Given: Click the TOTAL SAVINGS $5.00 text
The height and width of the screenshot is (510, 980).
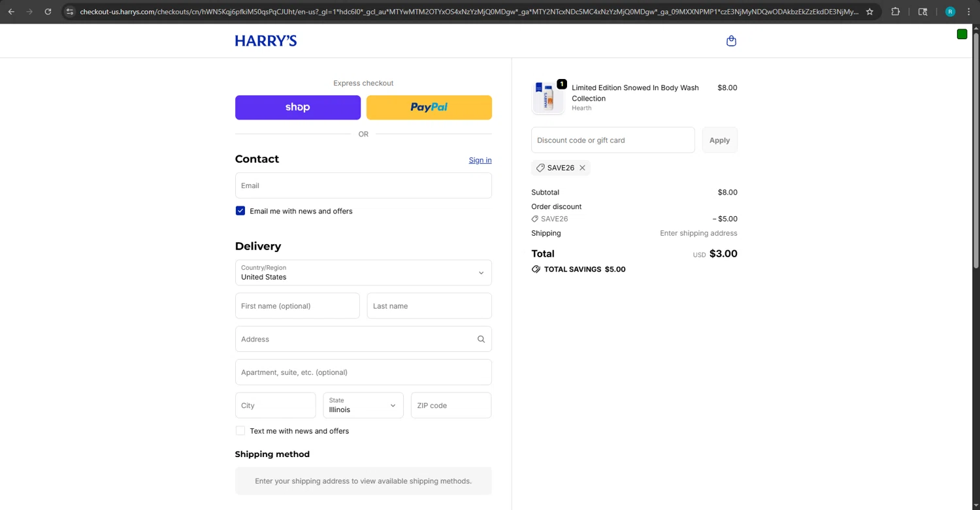Looking at the screenshot, I should 585,269.
